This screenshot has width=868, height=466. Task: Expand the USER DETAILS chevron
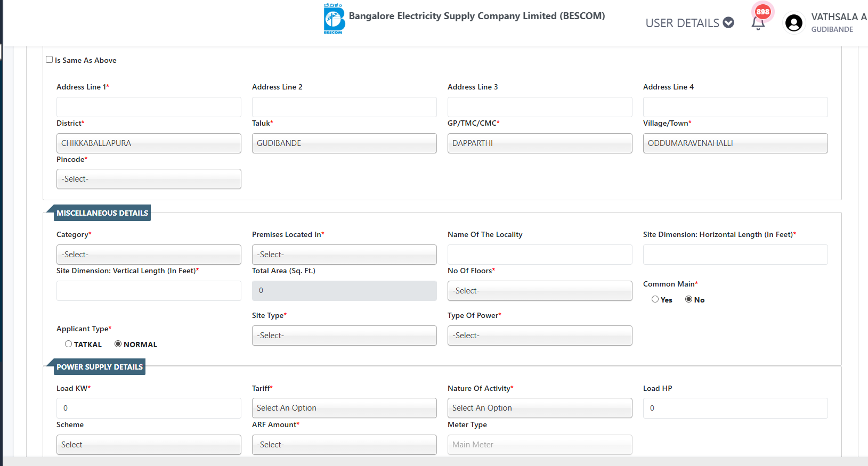pyautogui.click(x=728, y=23)
